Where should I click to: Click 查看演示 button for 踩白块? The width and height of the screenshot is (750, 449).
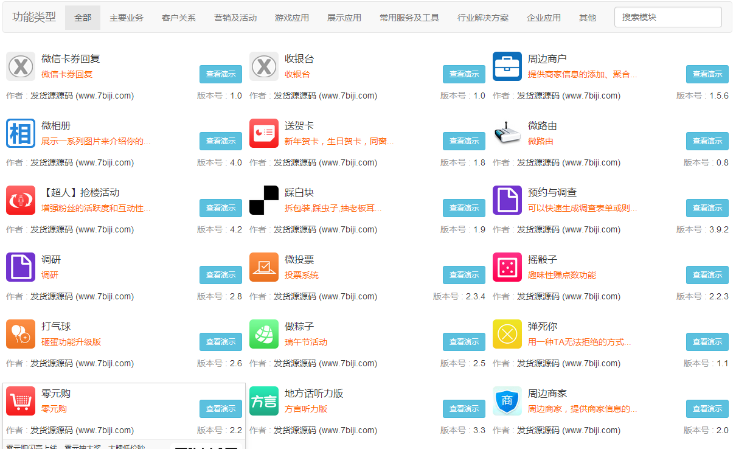(464, 208)
